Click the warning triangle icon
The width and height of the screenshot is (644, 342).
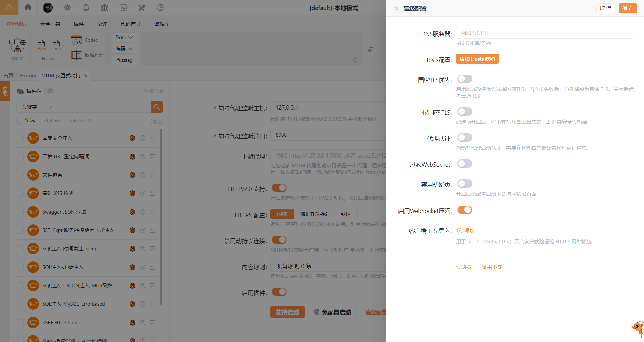pyautogui.click(x=9, y=7)
